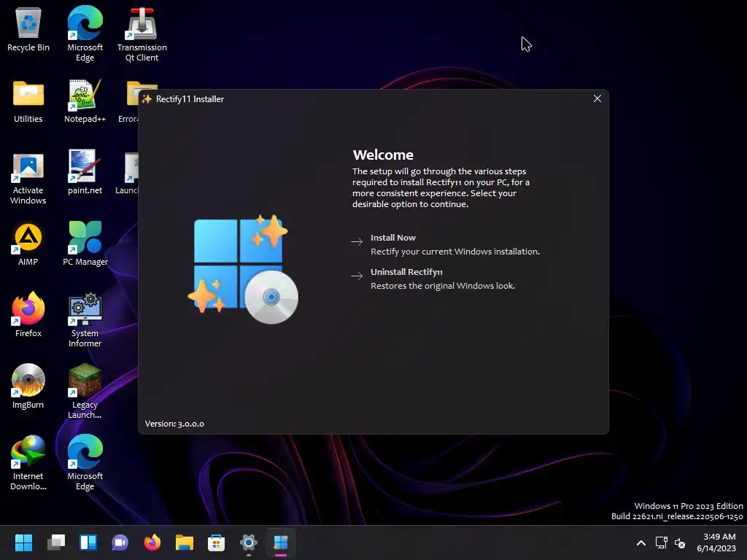This screenshot has width=747, height=560.
Task: Open network status tray icon
Action: [x=661, y=542]
